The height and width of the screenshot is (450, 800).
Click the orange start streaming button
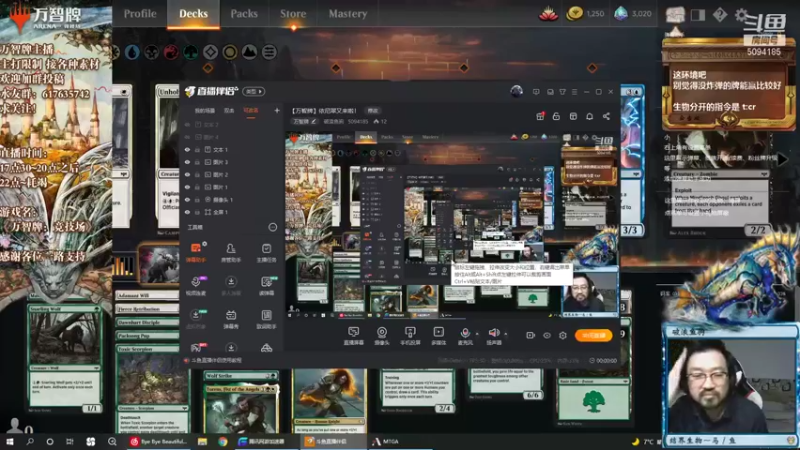click(593, 335)
